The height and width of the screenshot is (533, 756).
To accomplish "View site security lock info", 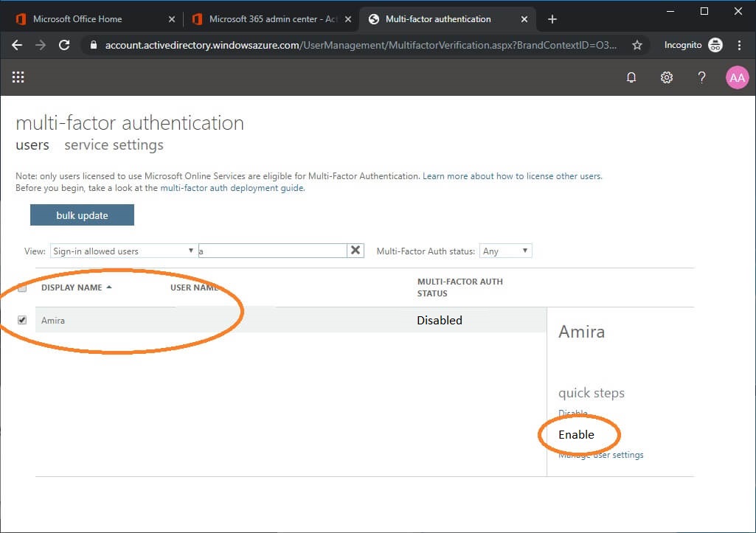I will [94, 45].
